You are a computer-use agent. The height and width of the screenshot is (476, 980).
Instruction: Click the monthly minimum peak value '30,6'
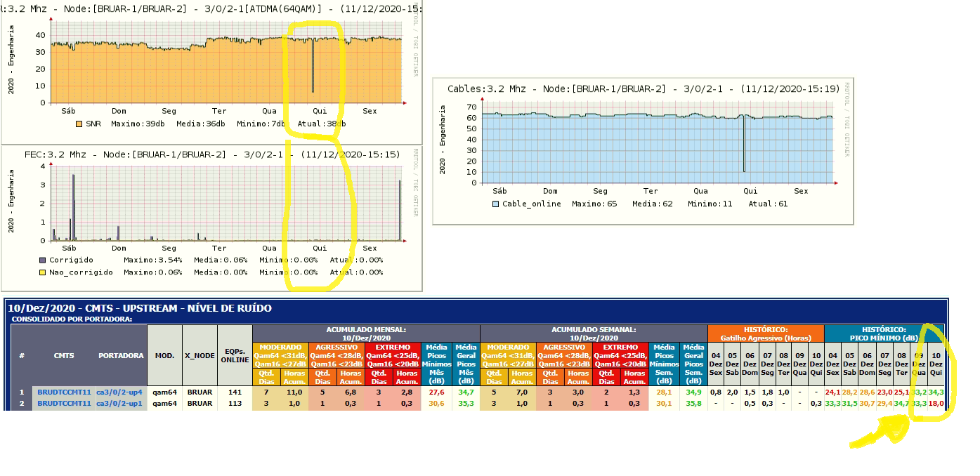[x=436, y=404]
